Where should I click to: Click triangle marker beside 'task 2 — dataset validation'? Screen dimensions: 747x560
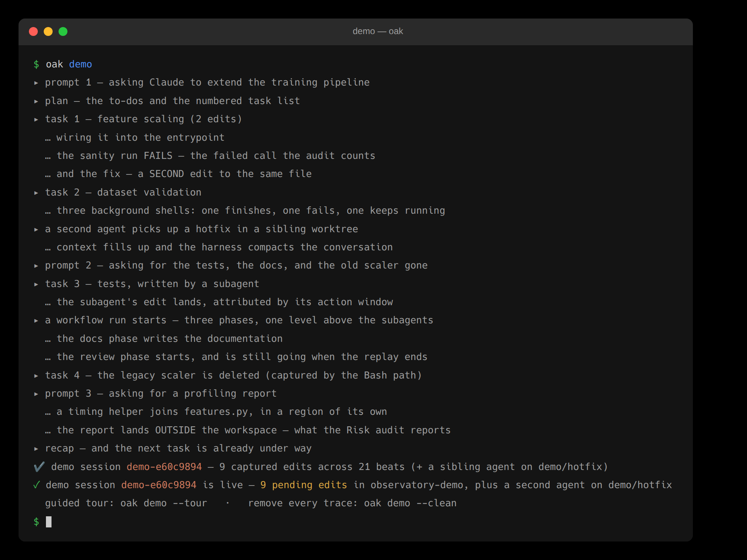36,193
